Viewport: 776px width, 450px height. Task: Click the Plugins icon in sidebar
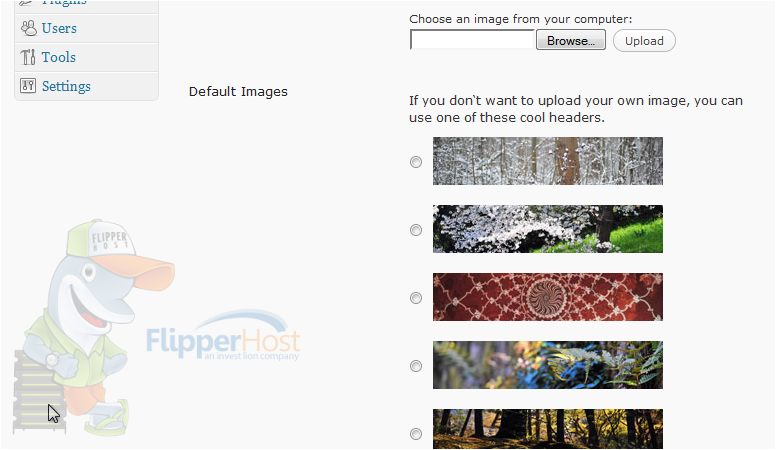click(28, 3)
